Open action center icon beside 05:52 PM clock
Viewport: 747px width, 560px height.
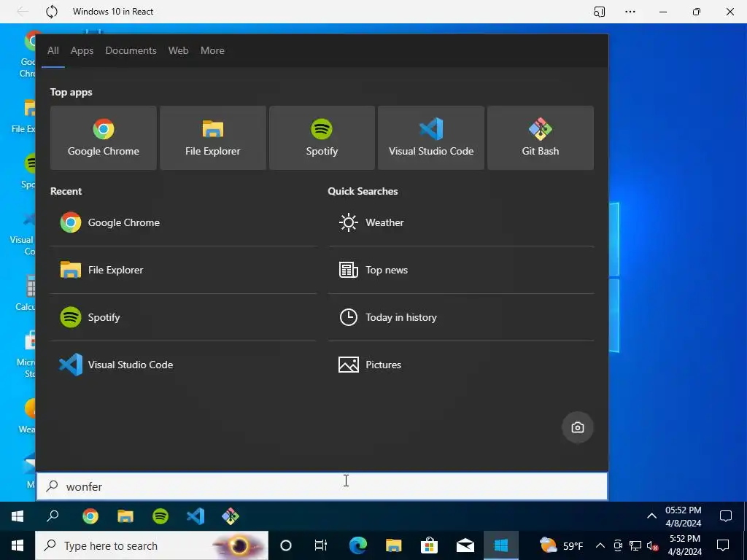click(726, 516)
